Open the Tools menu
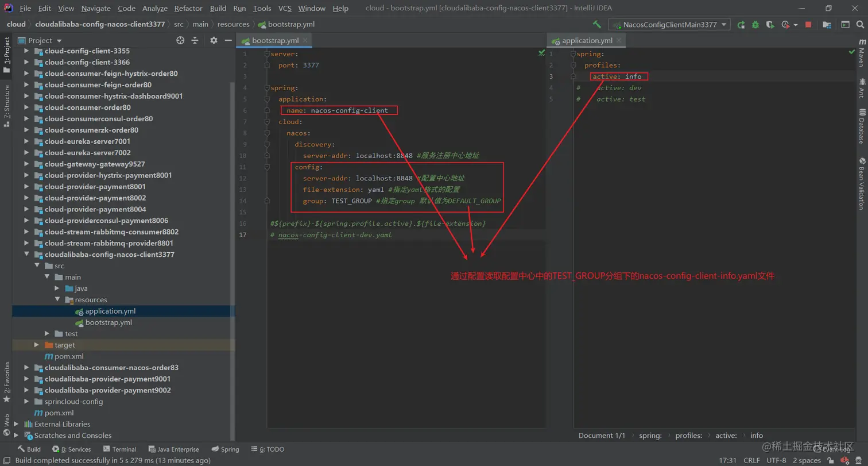 [262, 8]
